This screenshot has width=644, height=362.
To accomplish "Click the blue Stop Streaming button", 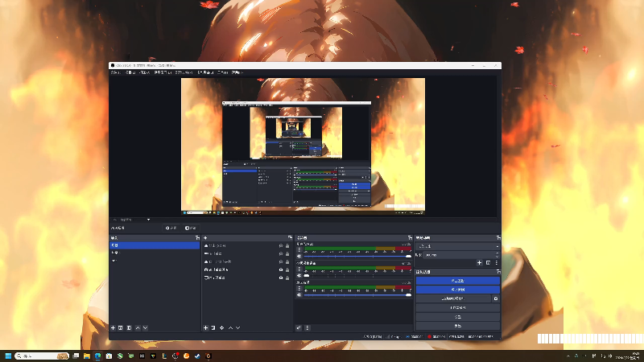I will pyautogui.click(x=457, y=281).
